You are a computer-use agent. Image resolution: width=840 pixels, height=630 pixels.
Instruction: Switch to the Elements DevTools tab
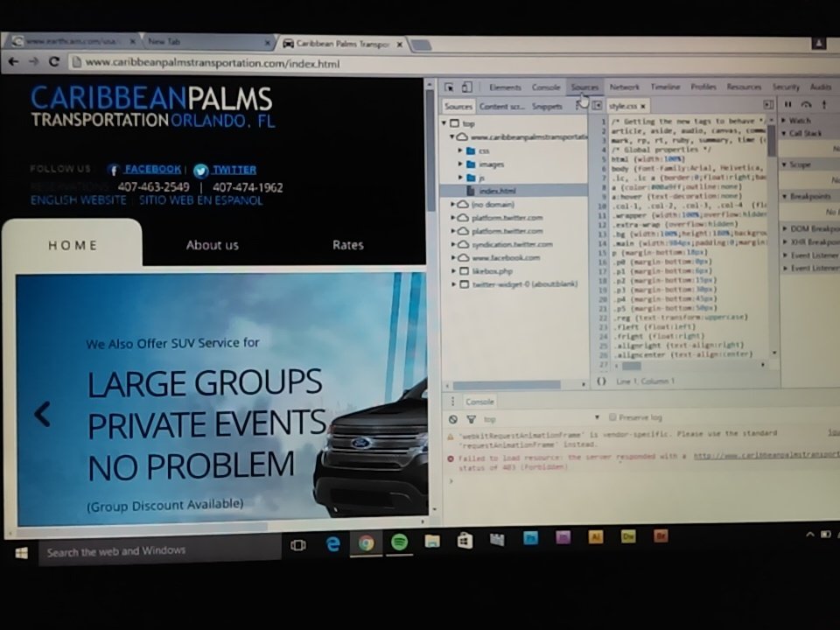pos(505,87)
